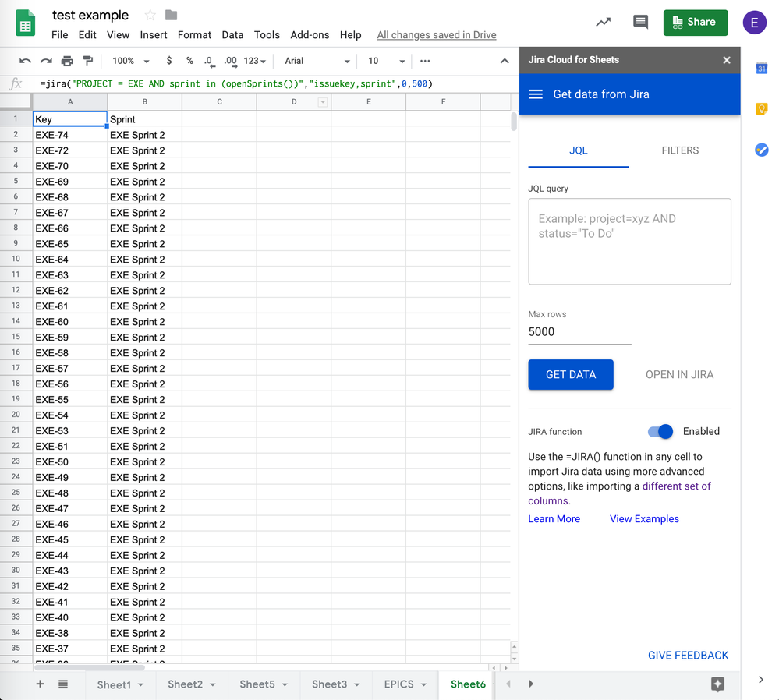Screen dimensions: 779x700
Task: Switch to the FILTERS tab
Action: 679,151
